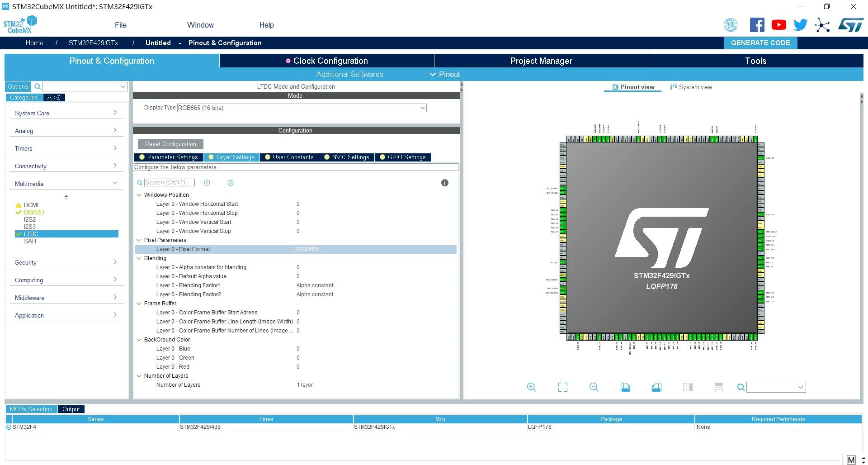Image resolution: width=868 pixels, height=465 pixels.
Task: Open ST Twitter icon
Action: click(800, 25)
